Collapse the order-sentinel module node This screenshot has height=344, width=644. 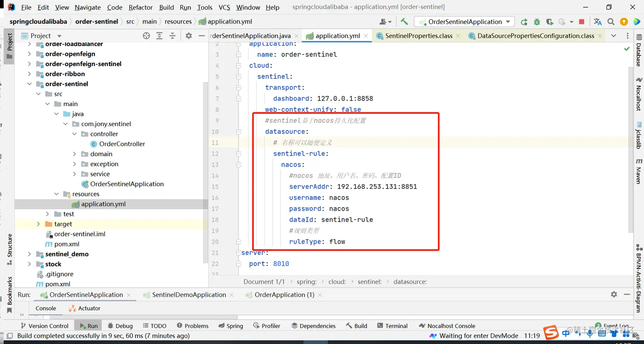(x=29, y=84)
